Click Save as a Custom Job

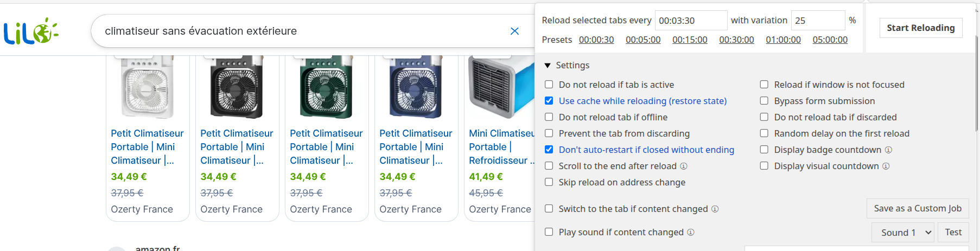pos(918,208)
